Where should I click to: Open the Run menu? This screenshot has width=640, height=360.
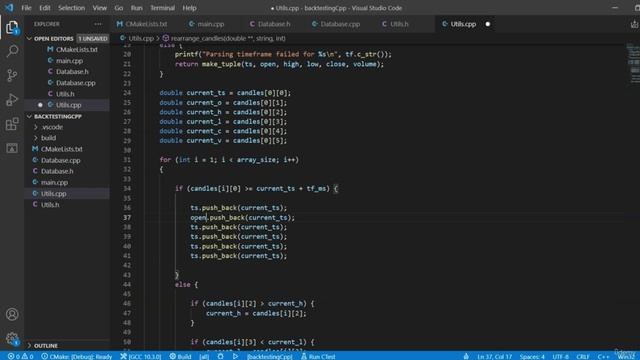(x=137, y=8)
